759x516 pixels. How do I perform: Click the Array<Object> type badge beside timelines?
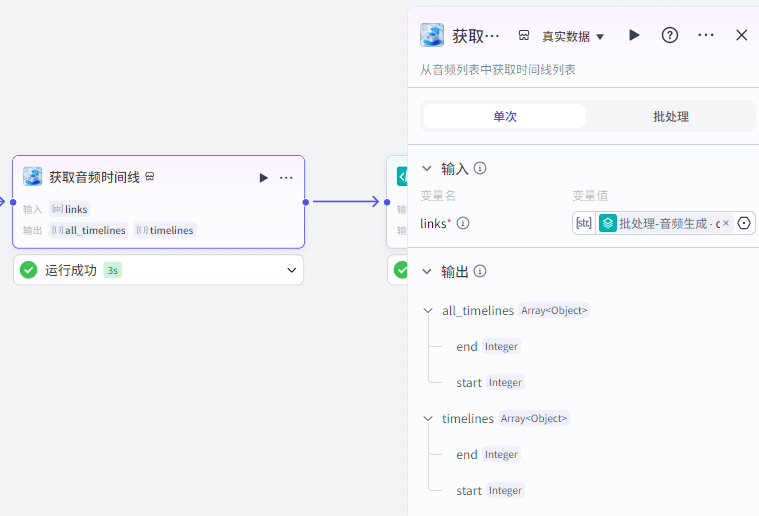click(x=533, y=418)
